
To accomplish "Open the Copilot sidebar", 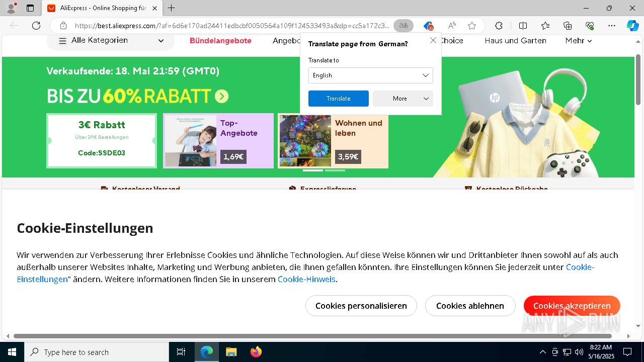I will [632, 26].
